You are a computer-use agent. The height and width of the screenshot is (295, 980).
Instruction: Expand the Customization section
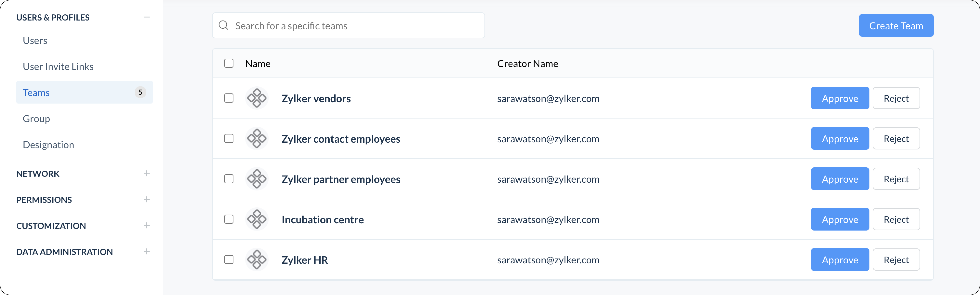[146, 226]
